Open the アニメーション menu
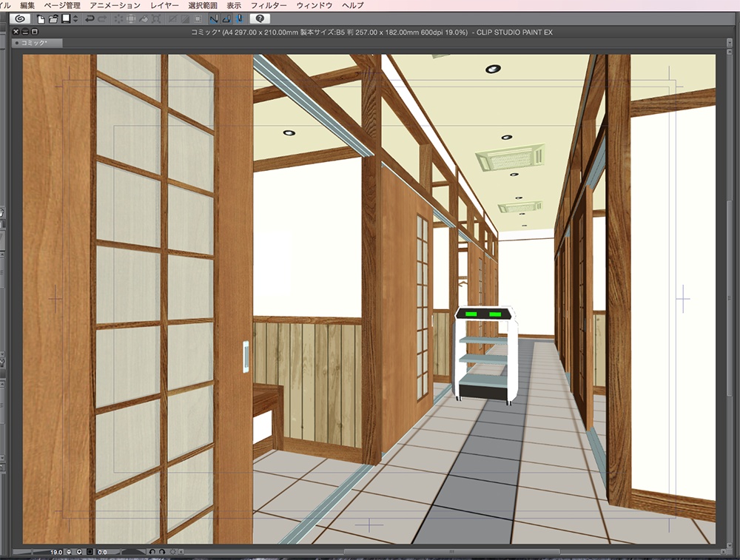 tap(115, 5)
